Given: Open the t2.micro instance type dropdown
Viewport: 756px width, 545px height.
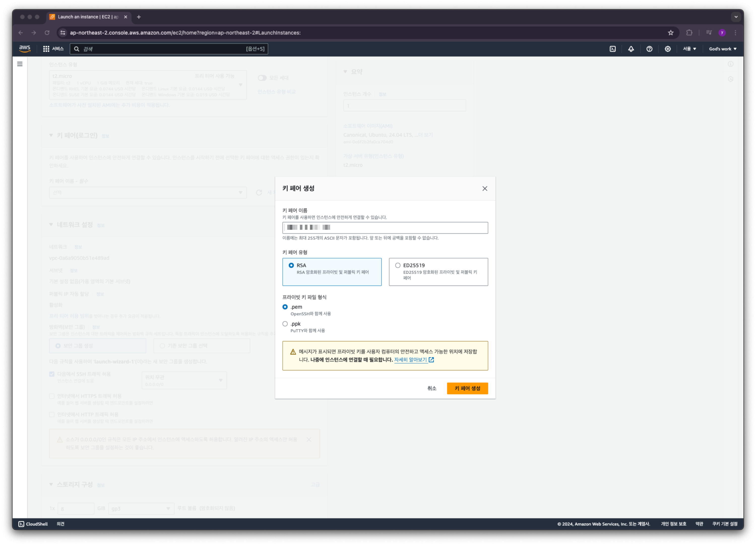Looking at the screenshot, I should [x=148, y=85].
